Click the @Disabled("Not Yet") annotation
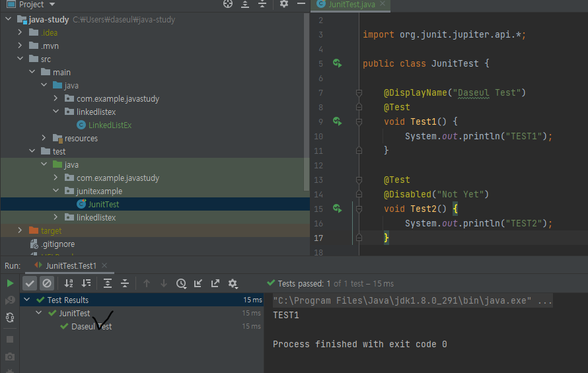Screen dimensions: 588x373 coord(436,194)
